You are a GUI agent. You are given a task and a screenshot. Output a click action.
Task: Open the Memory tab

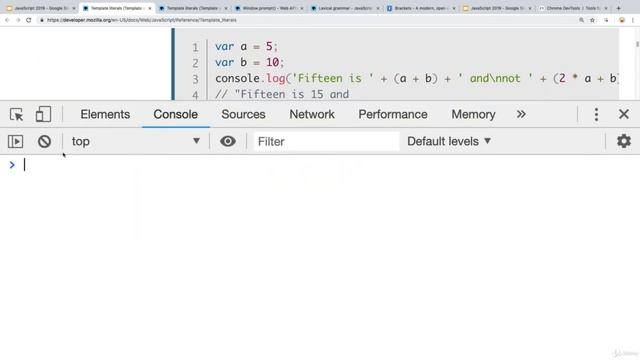tap(473, 115)
